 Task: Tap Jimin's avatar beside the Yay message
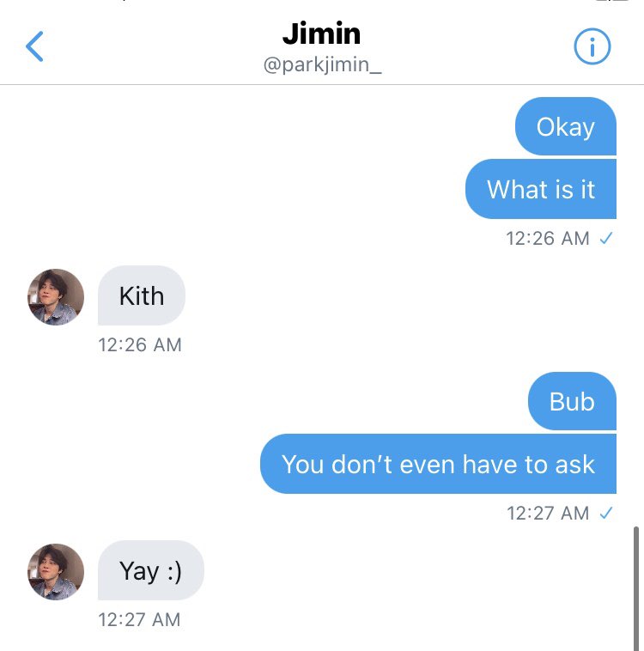[x=56, y=572]
